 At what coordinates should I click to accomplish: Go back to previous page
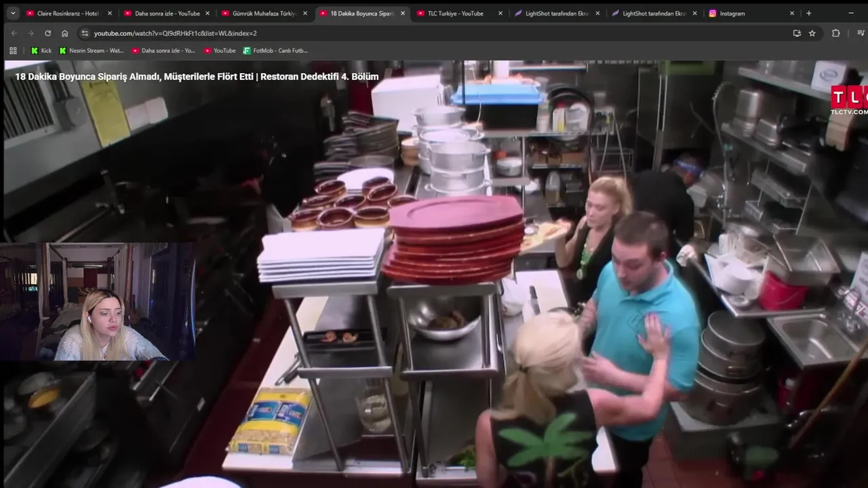point(14,33)
